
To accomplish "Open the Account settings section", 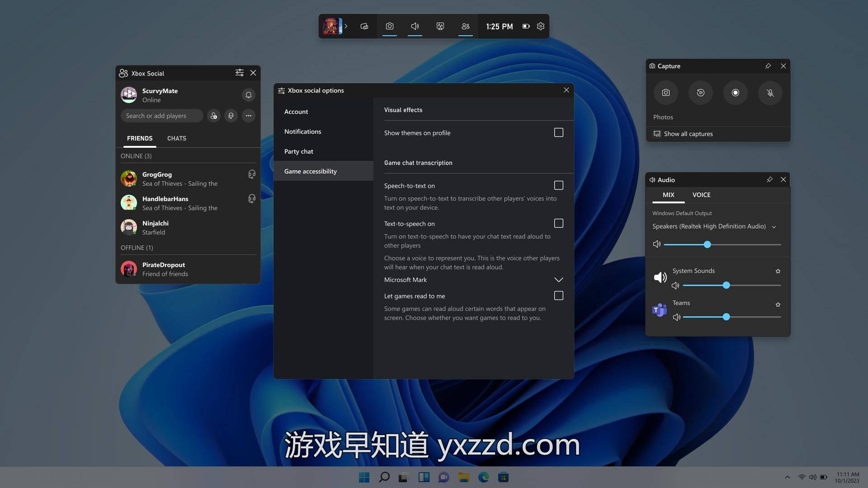I will (323, 112).
